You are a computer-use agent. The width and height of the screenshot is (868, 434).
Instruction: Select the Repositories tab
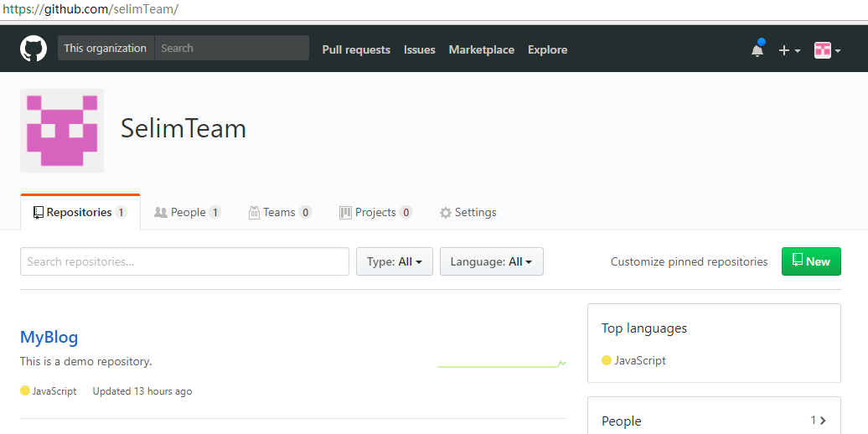pos(80,213)
